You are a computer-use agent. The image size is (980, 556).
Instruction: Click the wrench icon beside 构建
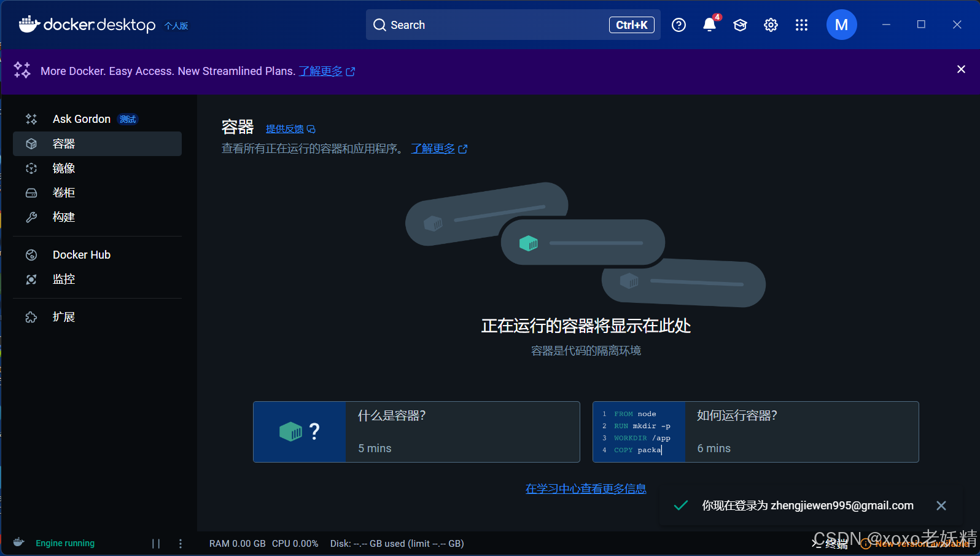tap(31, 217)
